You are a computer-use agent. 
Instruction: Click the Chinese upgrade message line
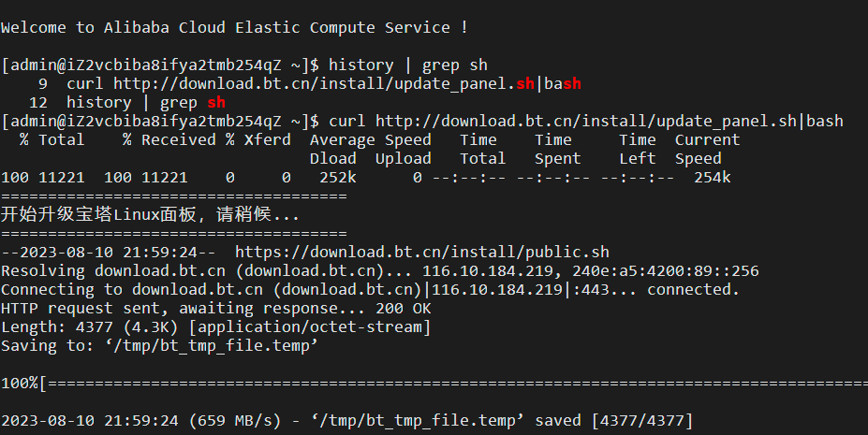(x=150, y=214)
